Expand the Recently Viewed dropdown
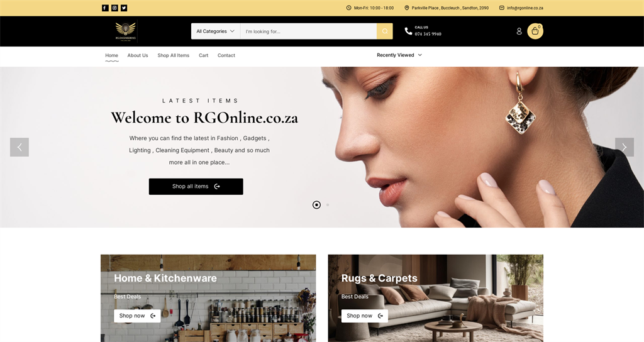The height and width of the screenshot is (342, 644). [399, 55]
